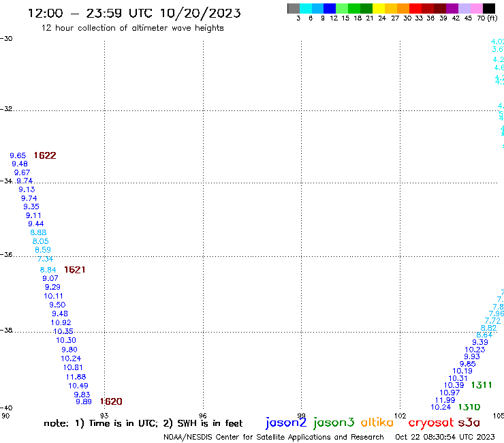Click the wave height value '9.35'
Screen dimensions: 504x443
coord(31,207)
